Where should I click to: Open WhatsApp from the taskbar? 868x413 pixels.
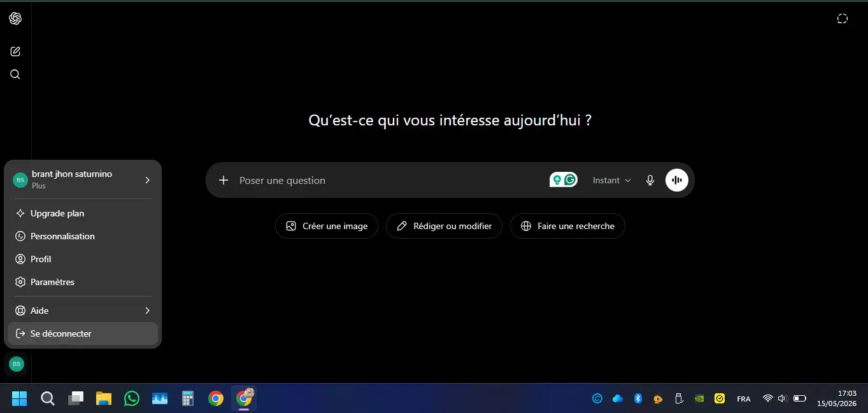132,398
